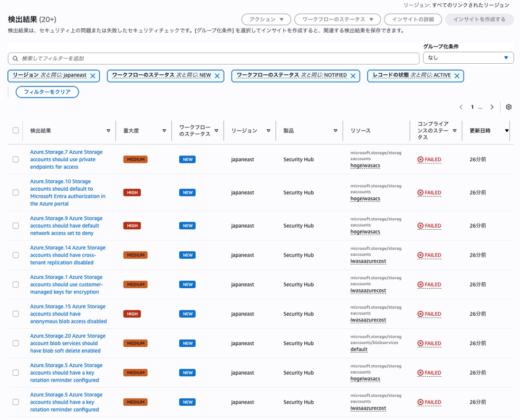Focus the filter search input field

click(x=214, y=58)
